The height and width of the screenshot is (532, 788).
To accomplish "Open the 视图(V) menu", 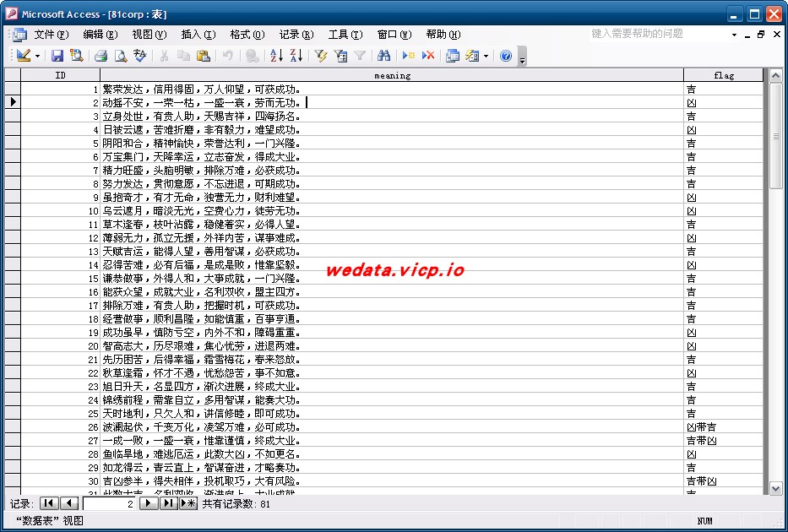I will point(149,35).
